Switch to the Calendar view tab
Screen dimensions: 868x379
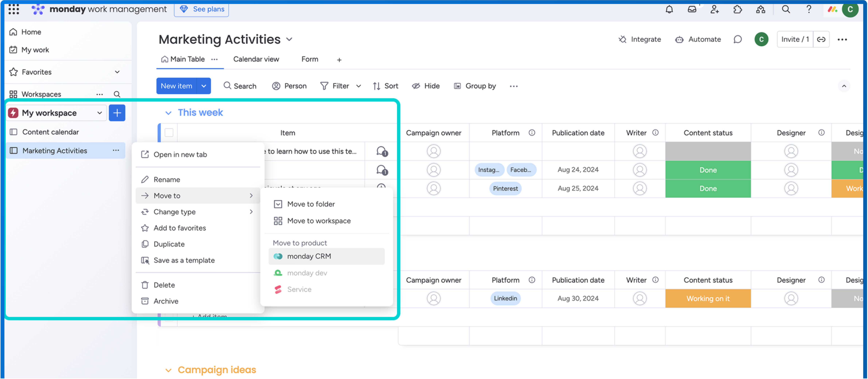(256, 59)
